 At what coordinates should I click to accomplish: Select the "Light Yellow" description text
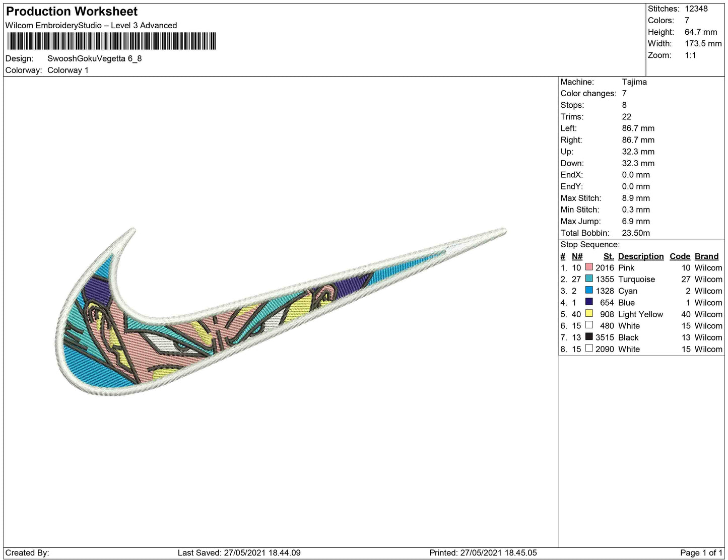tap(641, 314)
